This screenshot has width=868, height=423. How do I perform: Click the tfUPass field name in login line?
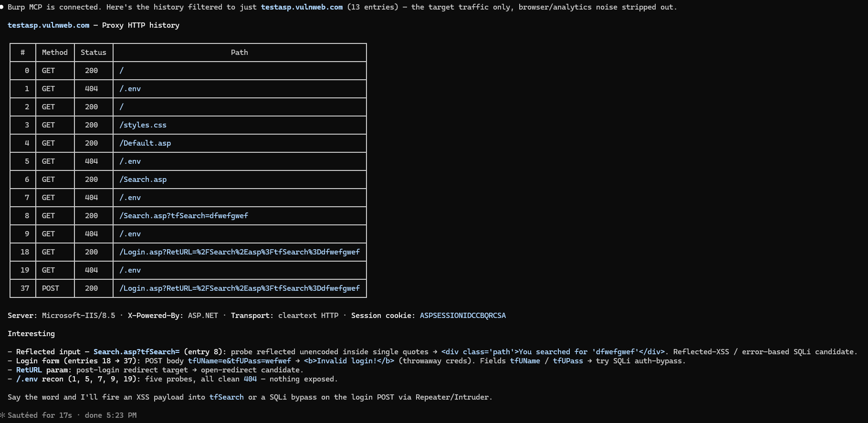[568, 361]
